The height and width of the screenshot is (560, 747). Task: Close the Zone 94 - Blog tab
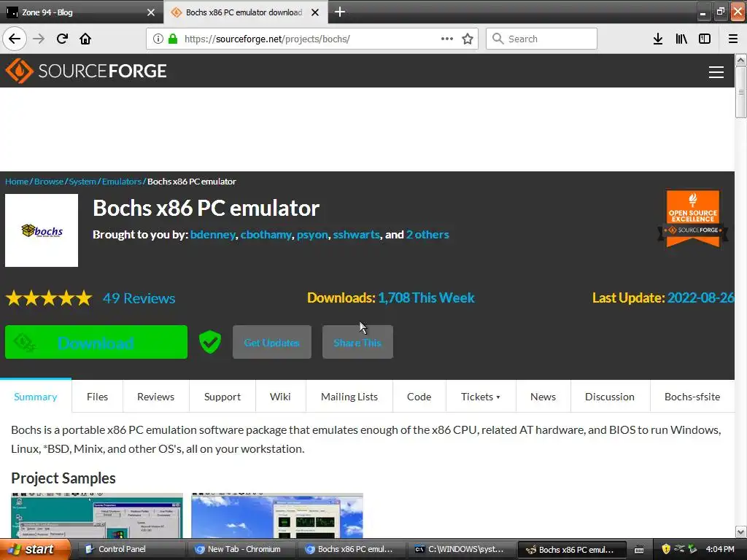click(151, 12)
